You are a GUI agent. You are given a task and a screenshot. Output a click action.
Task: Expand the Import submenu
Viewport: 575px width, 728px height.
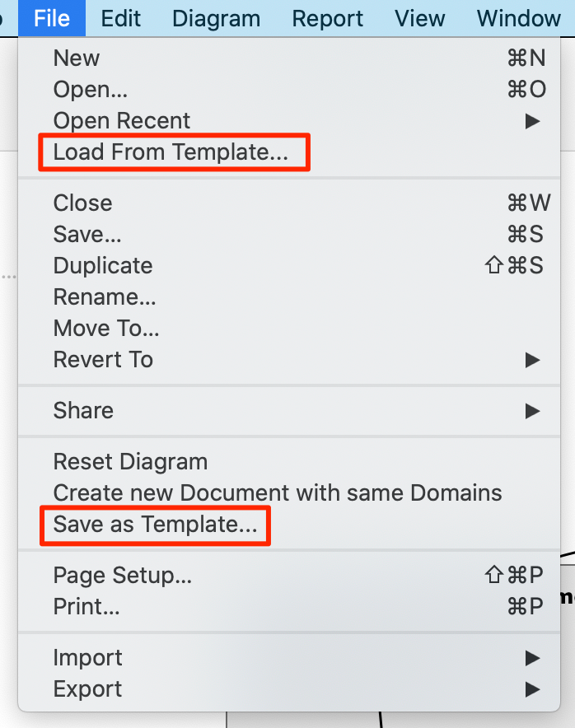[x=87, y=657]
